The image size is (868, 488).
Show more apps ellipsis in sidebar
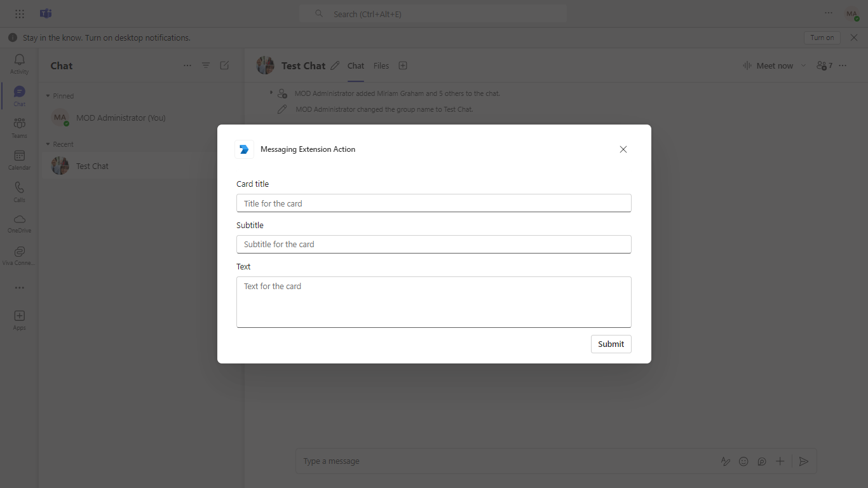click(19, 288)
